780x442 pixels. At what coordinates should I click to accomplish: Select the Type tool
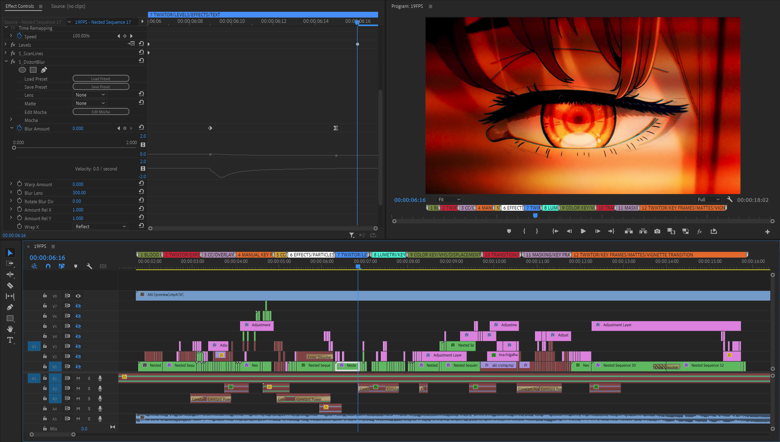tap(10, 340)
